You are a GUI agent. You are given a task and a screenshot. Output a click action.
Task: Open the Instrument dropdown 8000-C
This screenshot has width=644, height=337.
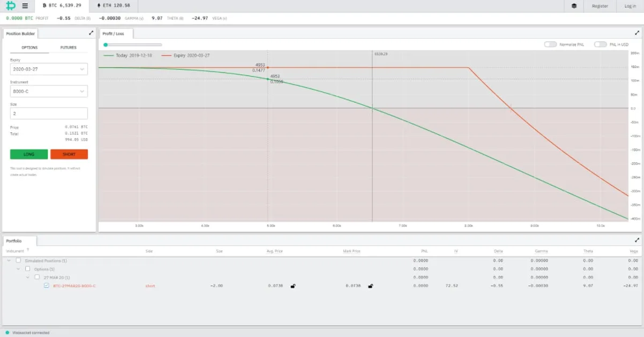pyautogui.click(x=49, y=91)
